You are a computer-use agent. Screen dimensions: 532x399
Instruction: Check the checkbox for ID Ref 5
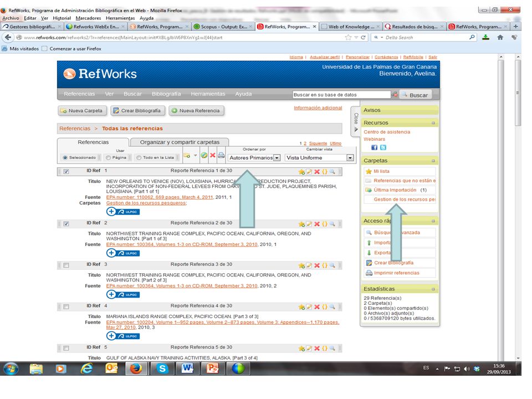(66, 348)
